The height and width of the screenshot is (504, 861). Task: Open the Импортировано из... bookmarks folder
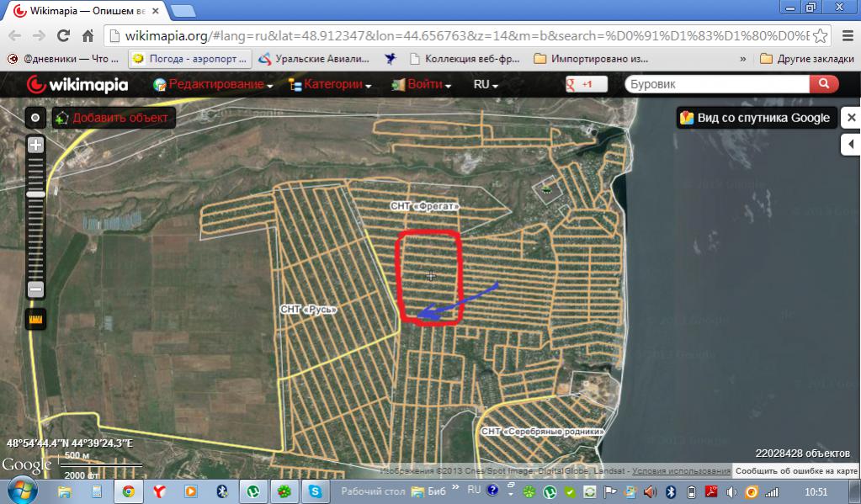point(592,58)
